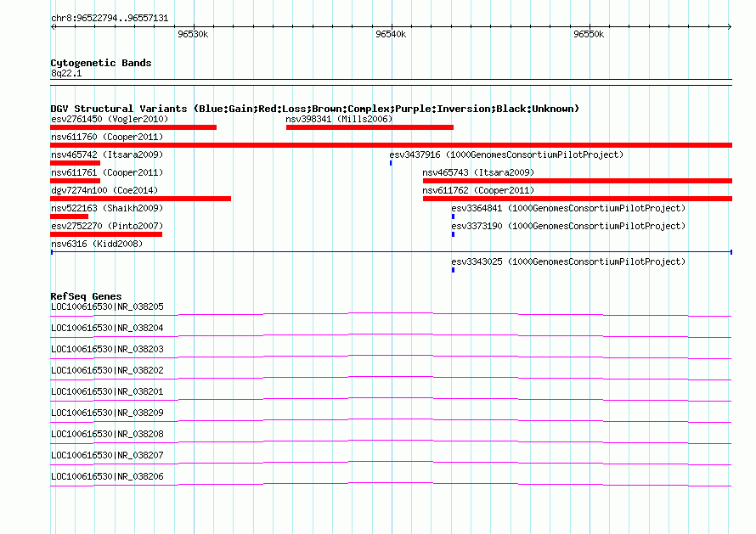Image resolution: width=756 pixels, height=534 pixels.
Task: Select the red bar under esv2761450
Action: [x=133, y=127]
